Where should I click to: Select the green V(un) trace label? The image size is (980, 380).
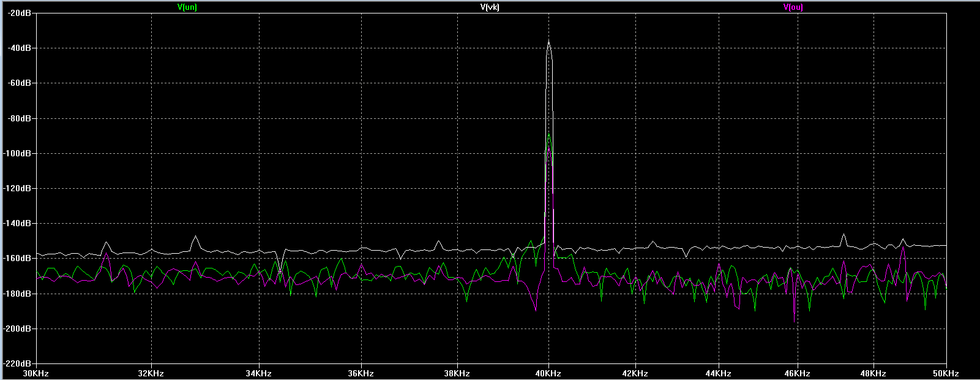click(187, 7)
